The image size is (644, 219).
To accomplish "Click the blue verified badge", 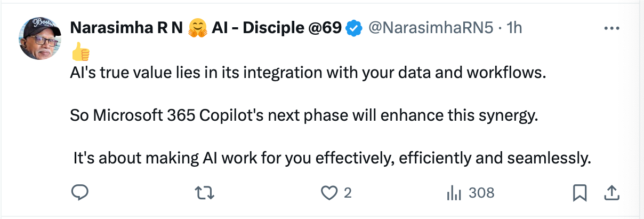I will 353,28.
